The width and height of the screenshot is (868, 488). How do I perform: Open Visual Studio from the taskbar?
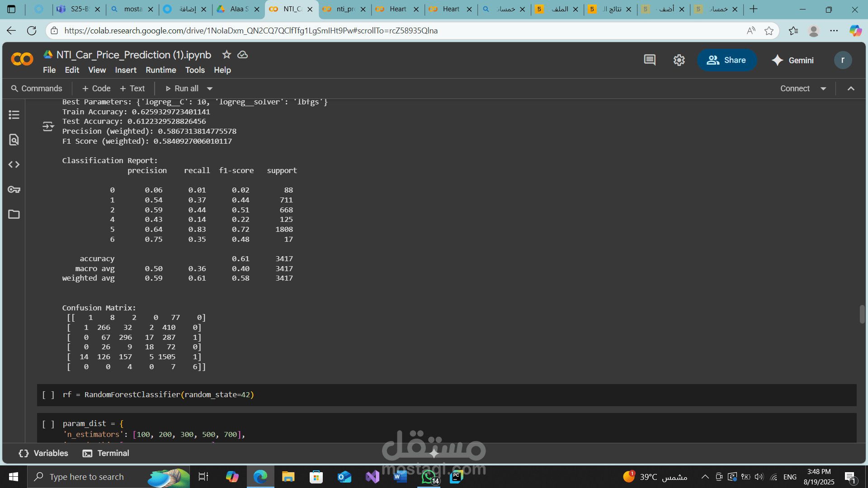(x=373, y=477)
